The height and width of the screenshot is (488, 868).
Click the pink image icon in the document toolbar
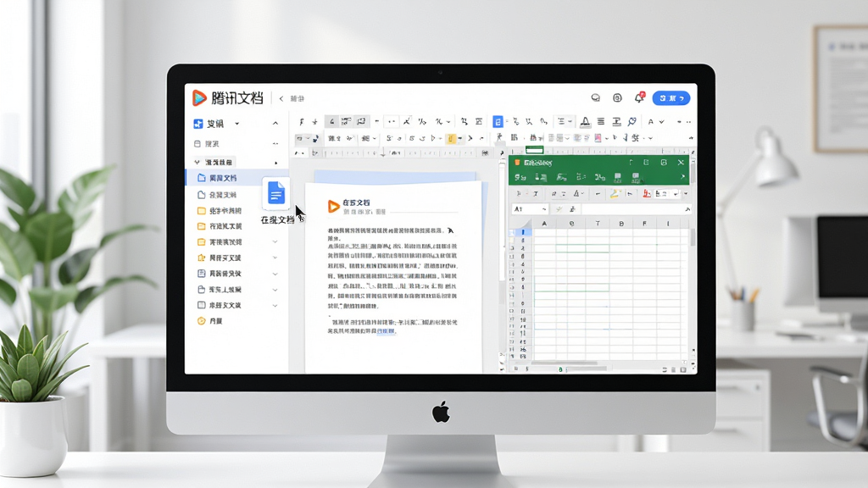pos(598,138)
